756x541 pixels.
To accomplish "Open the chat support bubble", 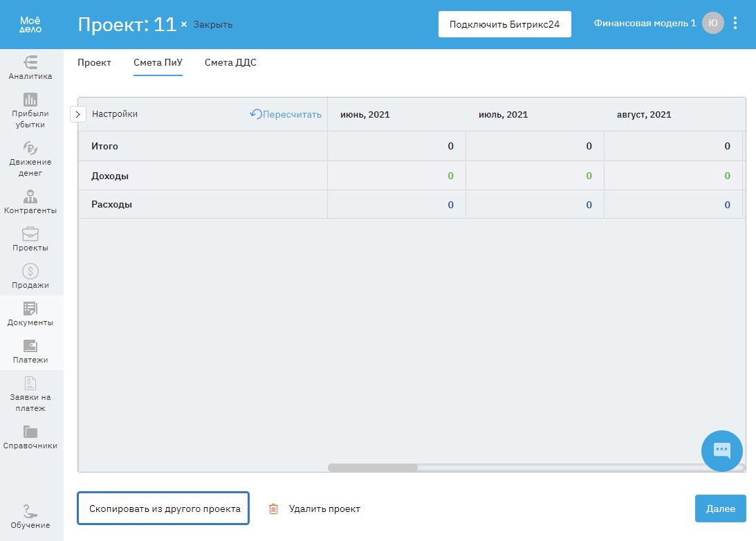I will [x=721, y=450].
